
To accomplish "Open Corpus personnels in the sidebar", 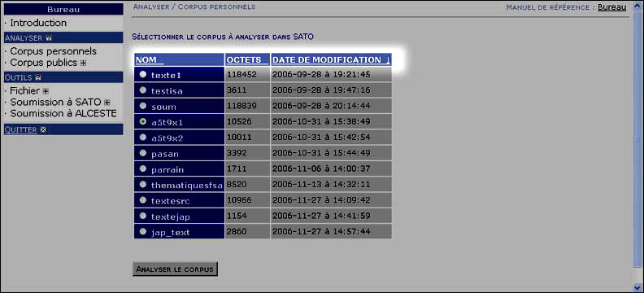I will coord(54,51).
